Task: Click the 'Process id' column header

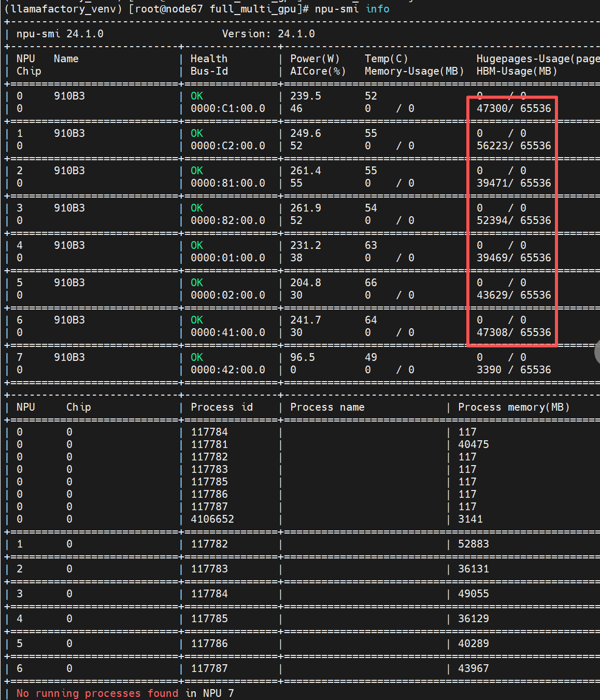Action: click(x=222, y=407)
